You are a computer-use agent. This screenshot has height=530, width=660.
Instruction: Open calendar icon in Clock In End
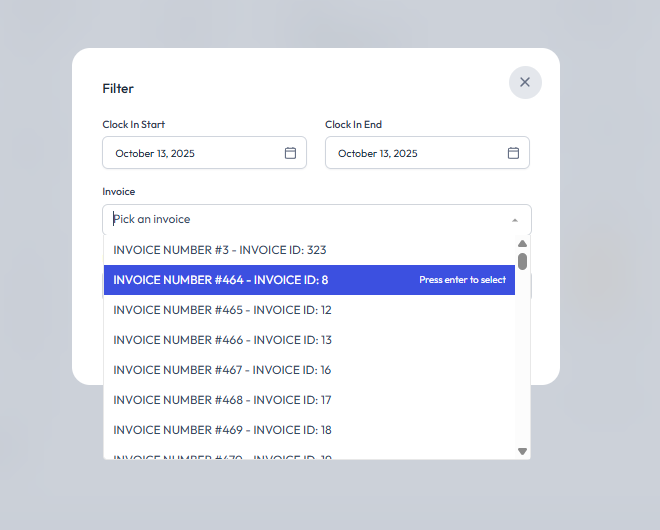tap(513, 153)
